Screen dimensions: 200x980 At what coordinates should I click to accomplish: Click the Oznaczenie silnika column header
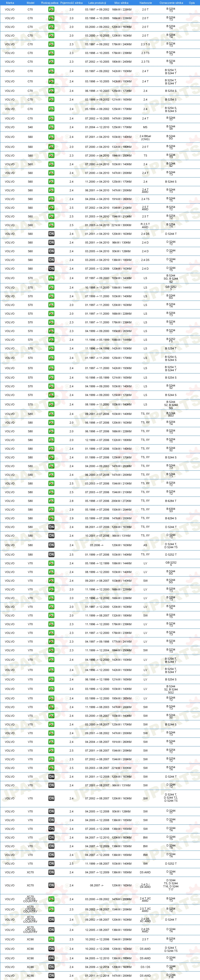point(171,3)
